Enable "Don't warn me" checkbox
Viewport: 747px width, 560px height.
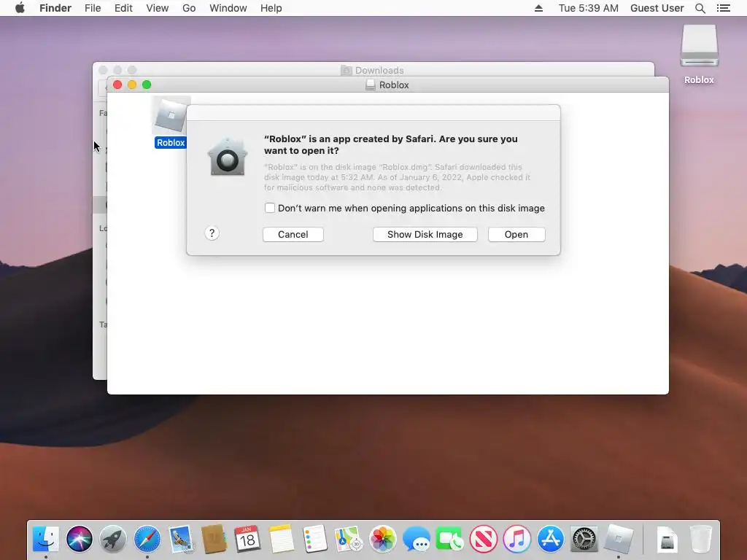270,208
